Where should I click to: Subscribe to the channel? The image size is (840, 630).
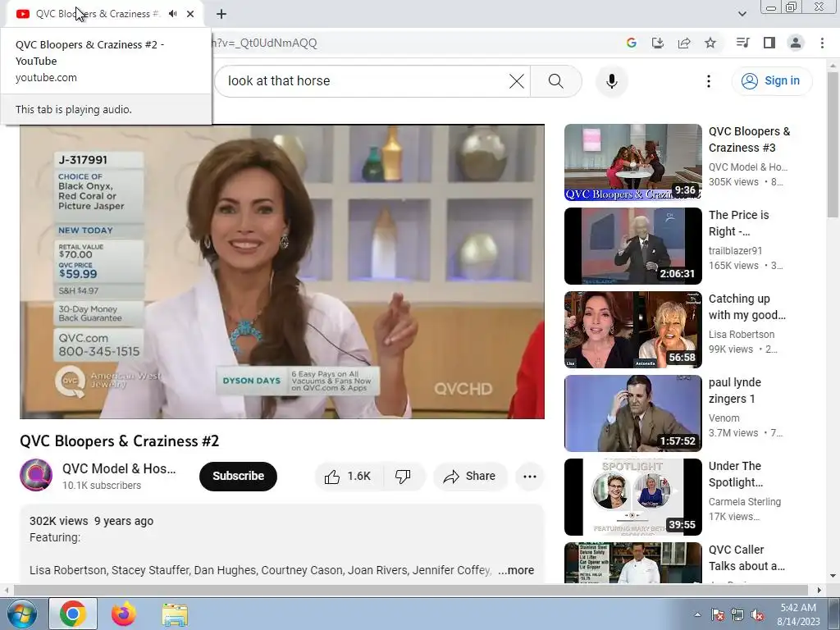[x=239, y=476]
